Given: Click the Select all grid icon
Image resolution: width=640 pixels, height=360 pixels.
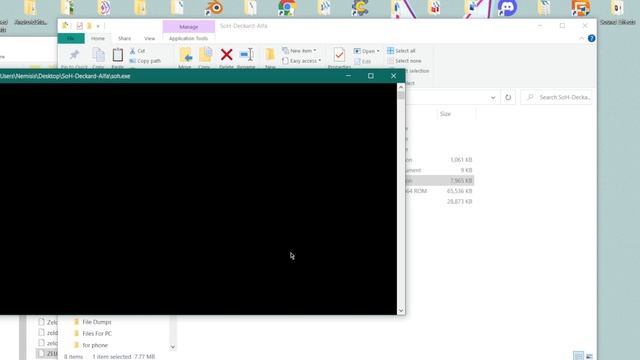Looking at the screenshot, I should point(390,51).
